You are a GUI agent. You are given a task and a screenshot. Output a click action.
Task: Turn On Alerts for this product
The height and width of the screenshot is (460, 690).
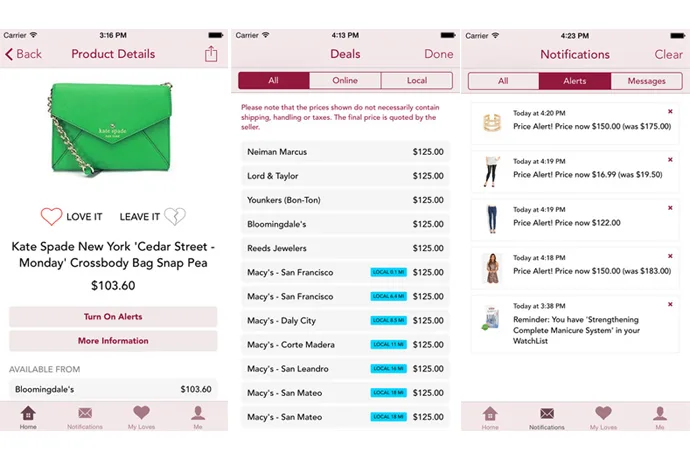click(x=113, y=316)
